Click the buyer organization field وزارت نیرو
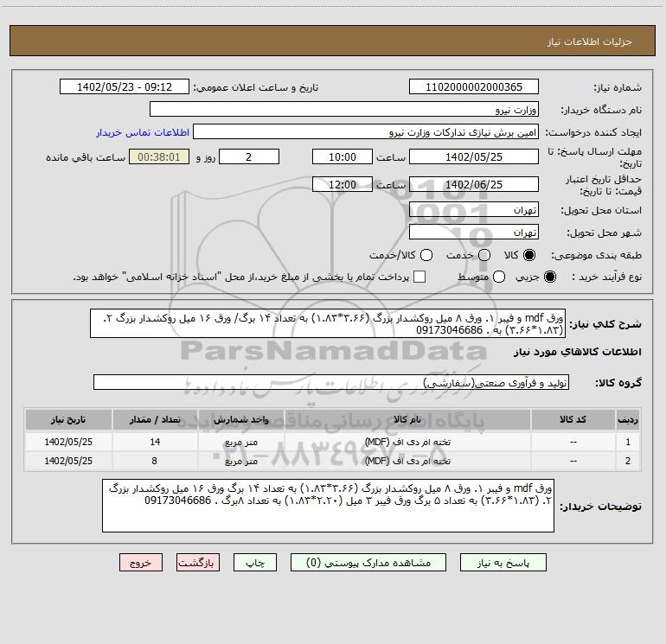Screen dimensions: 666x644 [x=344, y=110]
